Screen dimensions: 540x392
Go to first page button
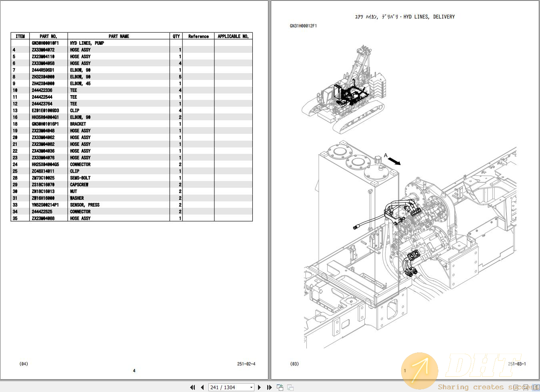point(192,387)
